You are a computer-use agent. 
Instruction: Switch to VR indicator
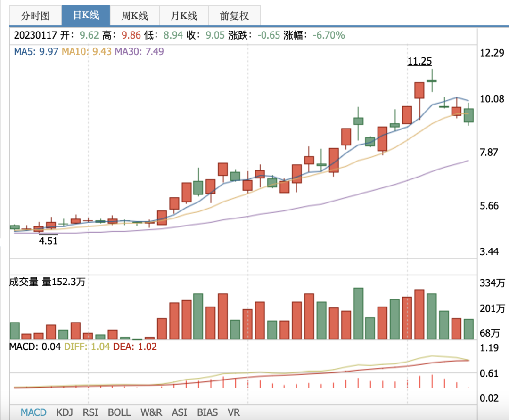click(x=233, y=412)
